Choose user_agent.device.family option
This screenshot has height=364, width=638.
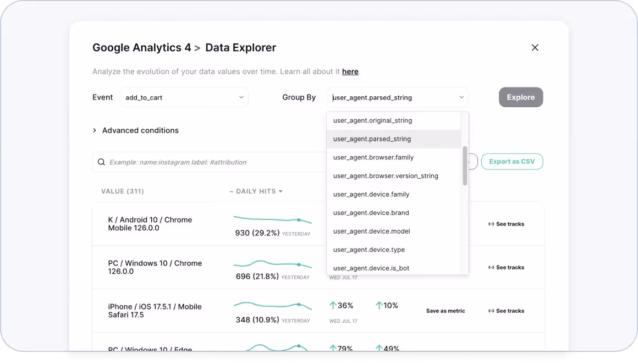click(x=394, y=195)
